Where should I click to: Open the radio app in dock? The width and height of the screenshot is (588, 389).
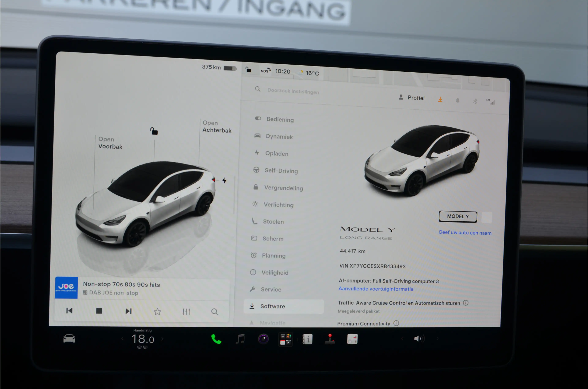pos(352,339)
